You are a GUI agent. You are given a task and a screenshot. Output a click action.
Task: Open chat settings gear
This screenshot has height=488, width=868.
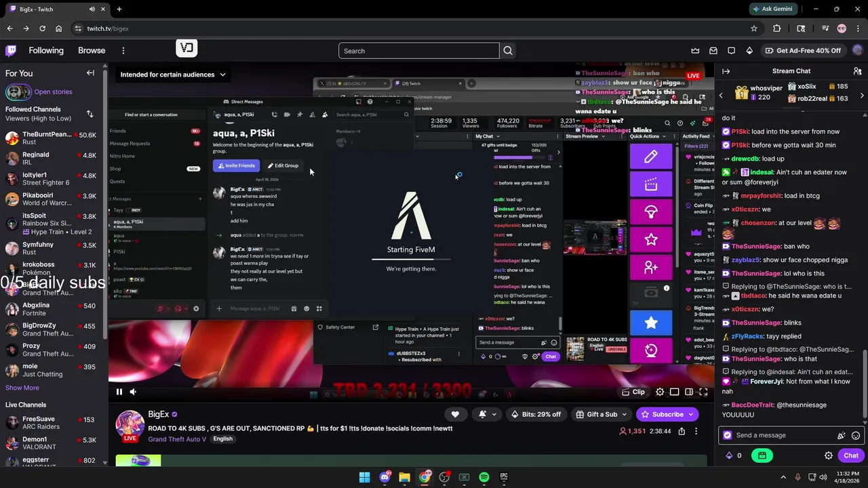(x=828, y=455)
